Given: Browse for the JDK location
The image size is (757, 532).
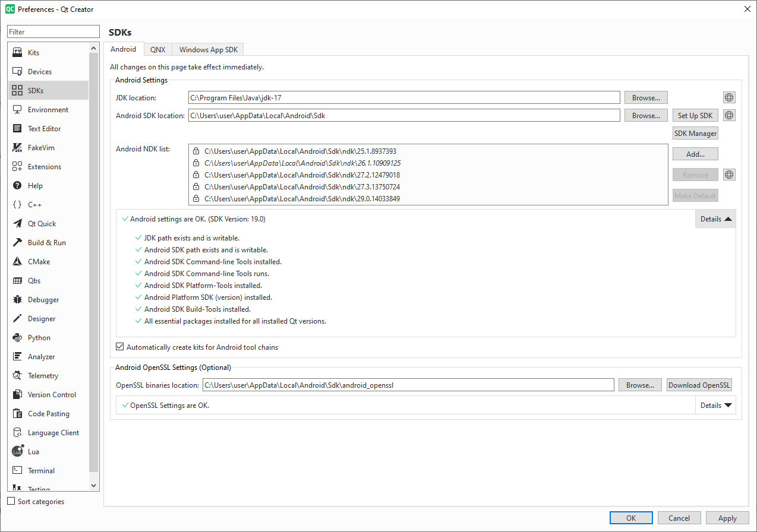Looking at the screenshot, I should click(x=646, y=97).
